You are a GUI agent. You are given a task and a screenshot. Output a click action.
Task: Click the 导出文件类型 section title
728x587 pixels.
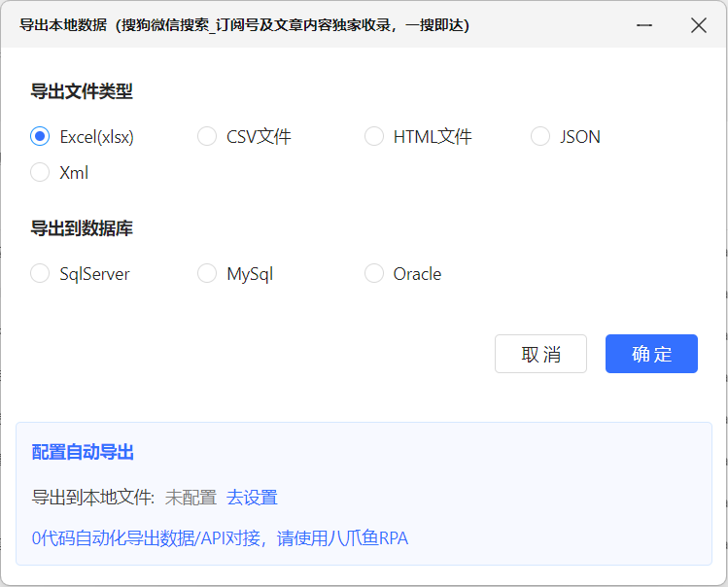(x=82, y=91)
